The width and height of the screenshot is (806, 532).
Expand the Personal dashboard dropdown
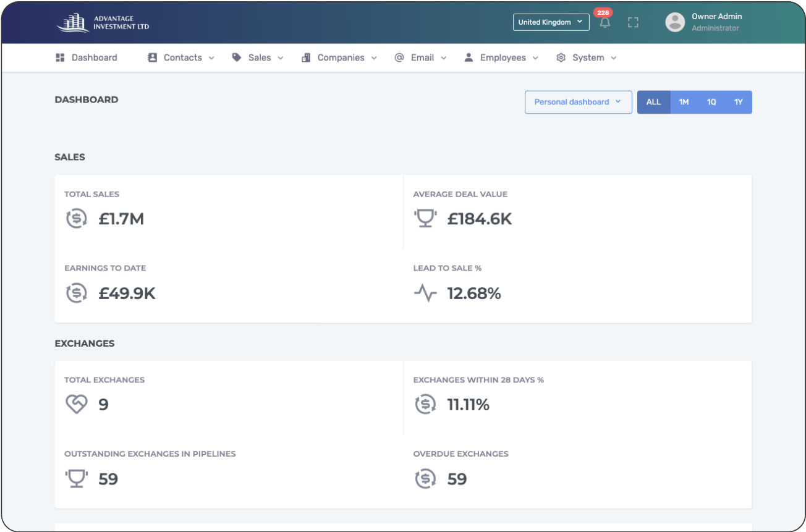(578, 103)
